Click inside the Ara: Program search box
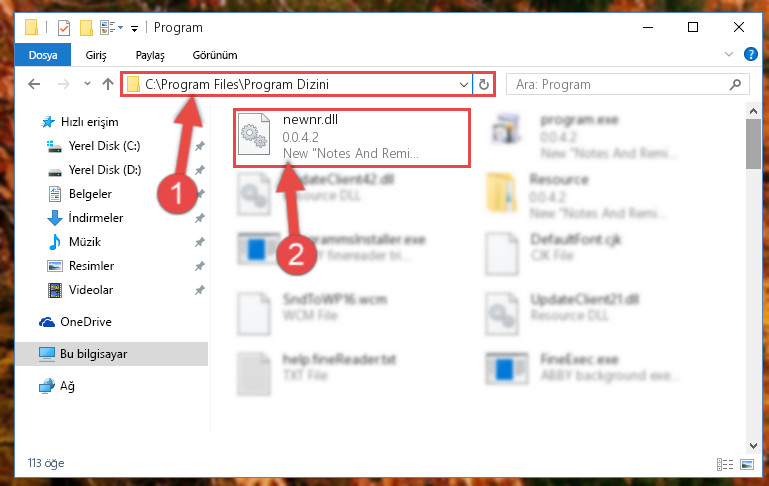The width and height of the screenshot is (769, 486). [618, 84]
